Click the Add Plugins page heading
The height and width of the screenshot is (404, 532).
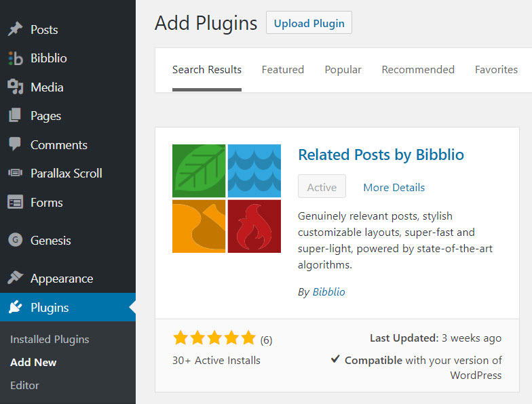click(x=206, y=23)
